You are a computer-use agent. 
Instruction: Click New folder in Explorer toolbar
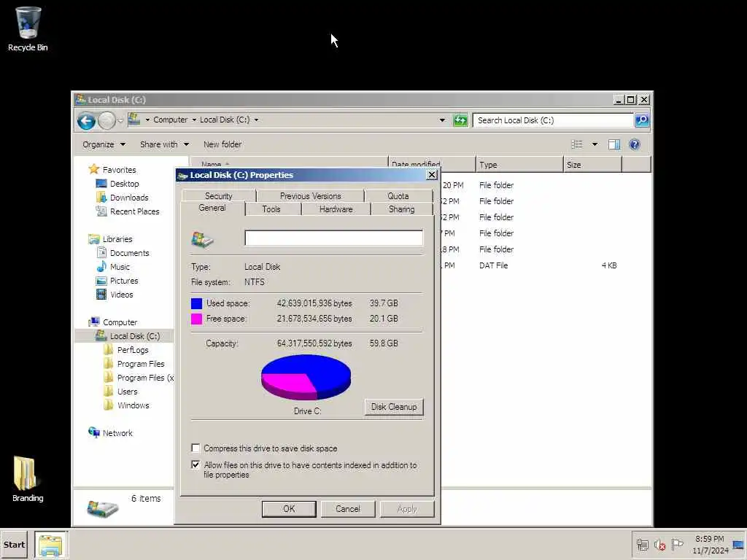(x=222, y=144)
